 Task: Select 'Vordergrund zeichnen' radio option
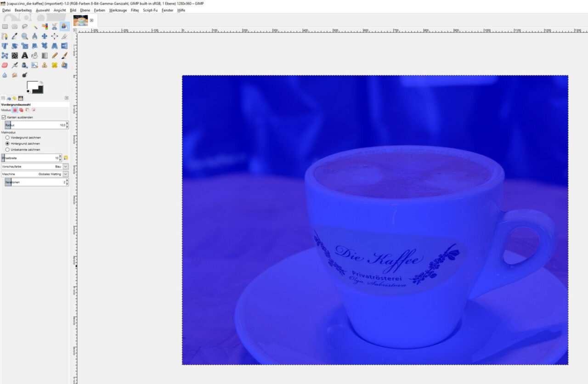(x=7, y=137)
